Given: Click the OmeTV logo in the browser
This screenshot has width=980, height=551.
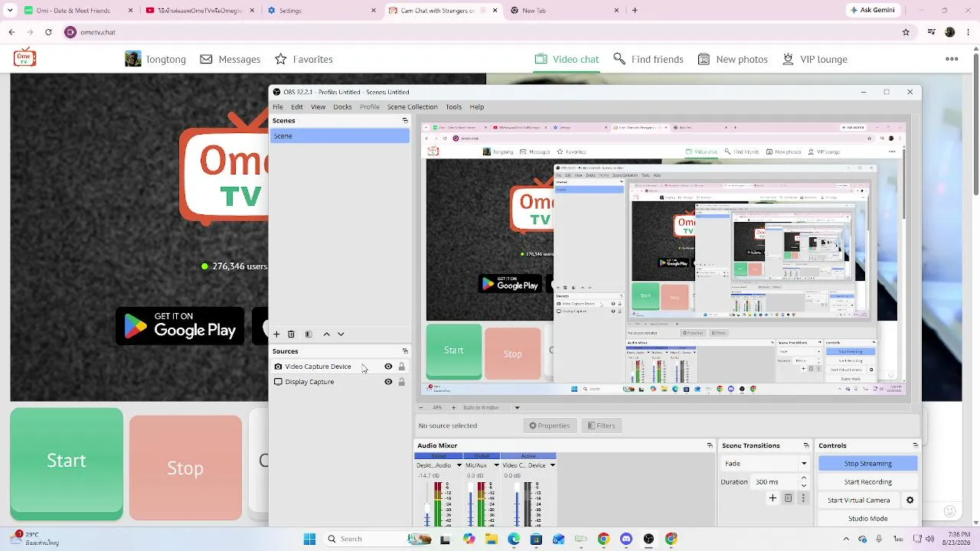Looking at the screenshot, I should click(24, 57).
